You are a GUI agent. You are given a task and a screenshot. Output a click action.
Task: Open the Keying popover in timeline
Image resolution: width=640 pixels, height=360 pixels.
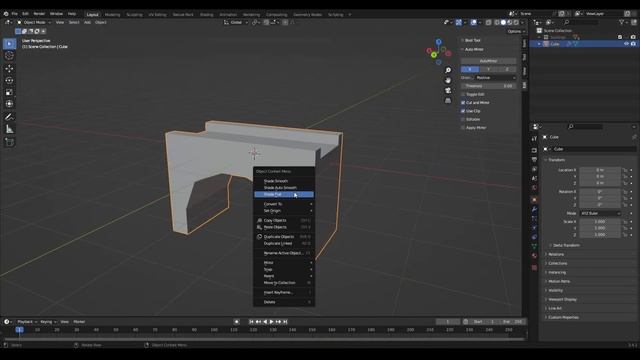tap(48, 322)
